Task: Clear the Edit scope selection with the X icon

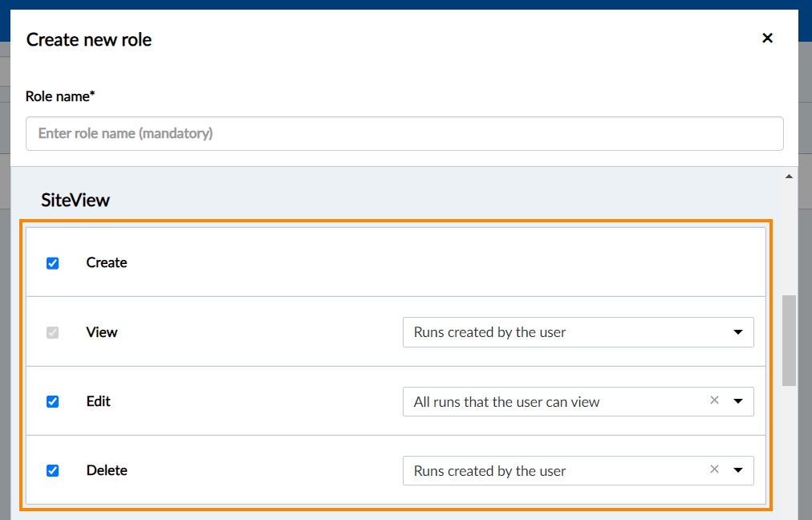Action: click(714, 400)
